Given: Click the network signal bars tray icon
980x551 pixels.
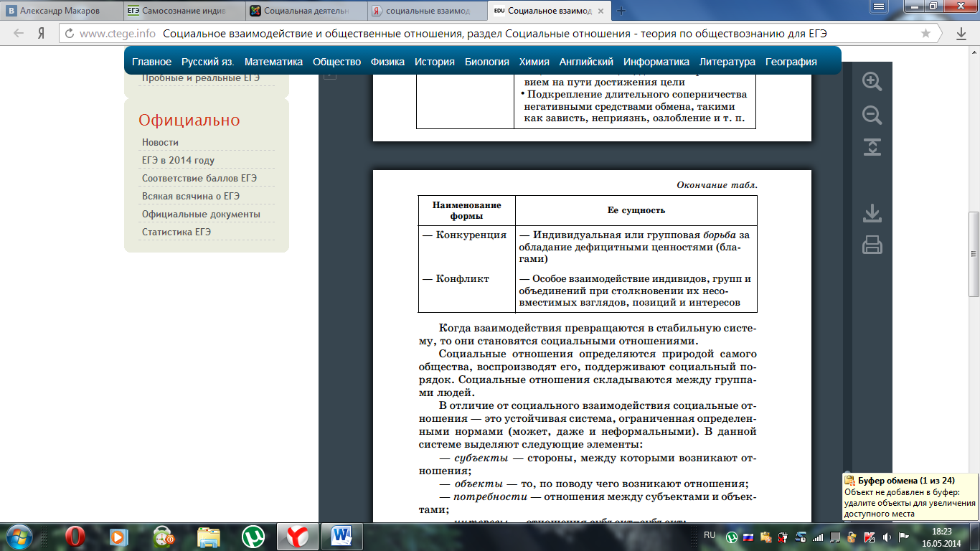Looking at the screenshot, I should [x=818, y=536].
